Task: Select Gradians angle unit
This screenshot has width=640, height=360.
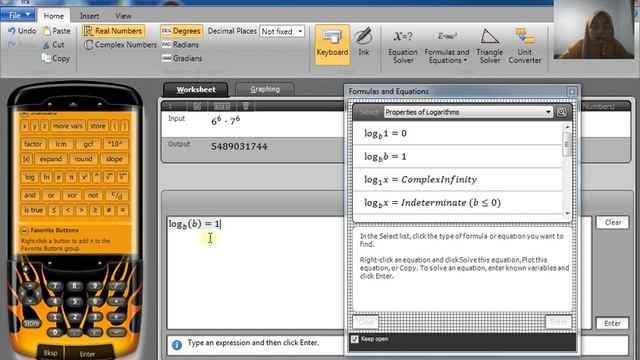Action: 182,58
